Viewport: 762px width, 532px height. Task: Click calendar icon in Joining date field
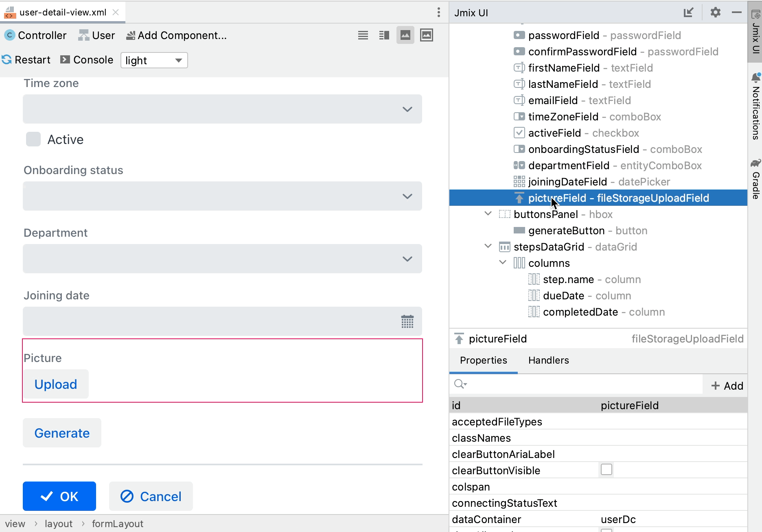click(407, 321)
